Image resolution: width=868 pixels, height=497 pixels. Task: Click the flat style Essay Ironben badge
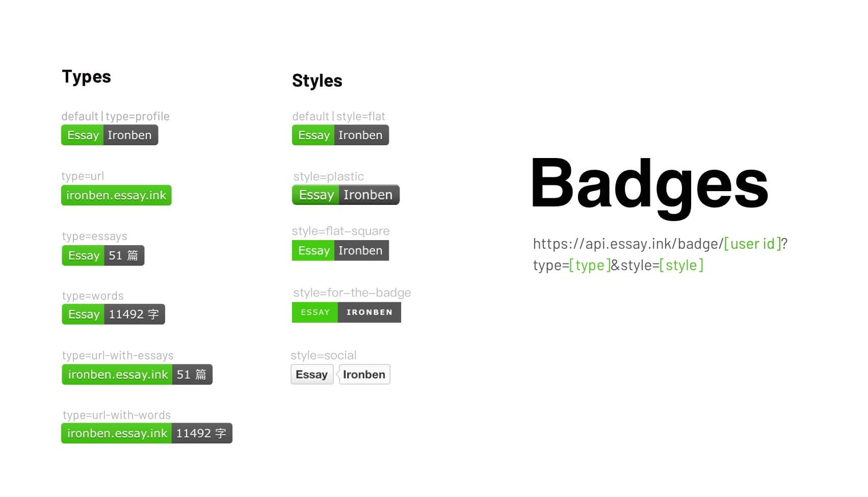point(340,135)
